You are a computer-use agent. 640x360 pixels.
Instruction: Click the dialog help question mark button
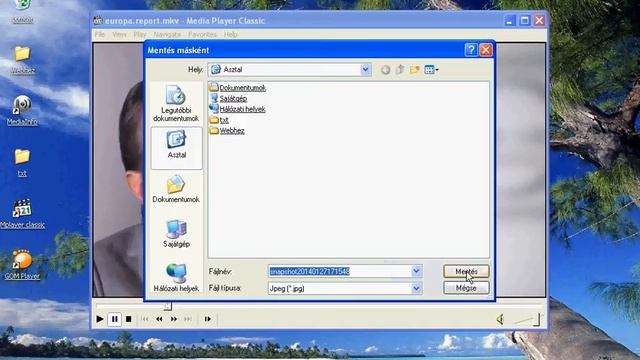pyautogui.click(x=471, y=50)
